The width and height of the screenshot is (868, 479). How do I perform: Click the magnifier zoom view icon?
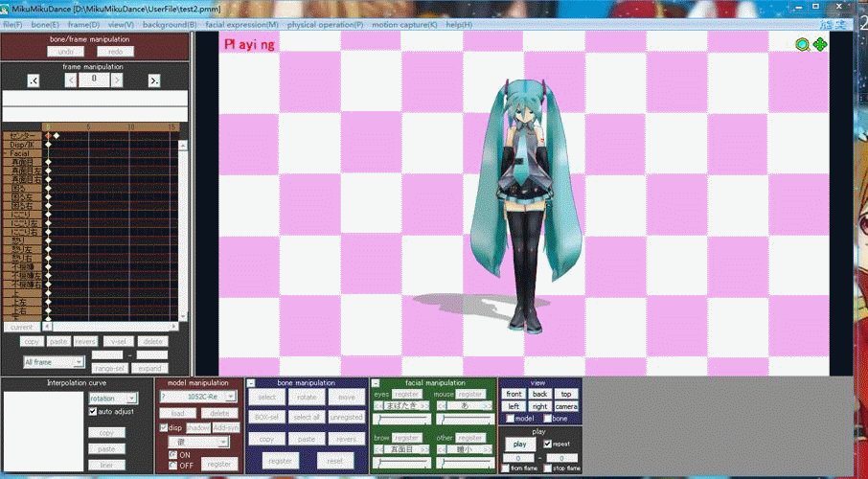[803, 45]
